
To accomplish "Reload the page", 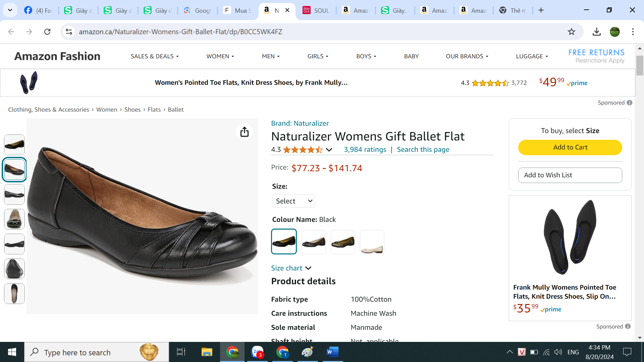I will pyautogui.click(x=47, y=32).
